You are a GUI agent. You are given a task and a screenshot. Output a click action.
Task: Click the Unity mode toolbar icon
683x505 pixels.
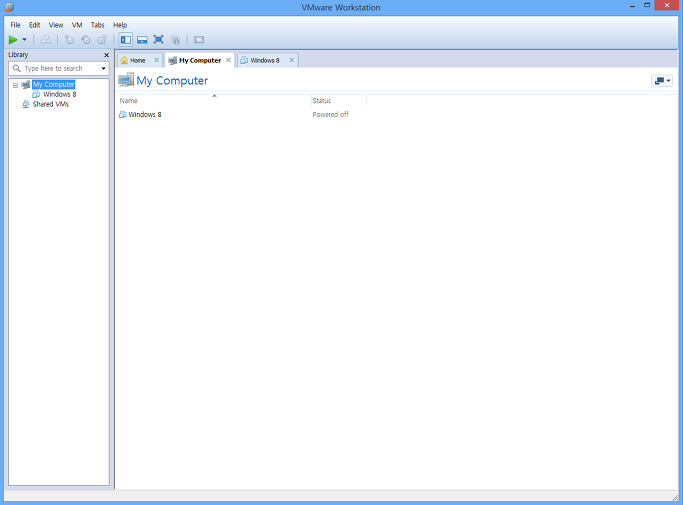tap(176, 40)
